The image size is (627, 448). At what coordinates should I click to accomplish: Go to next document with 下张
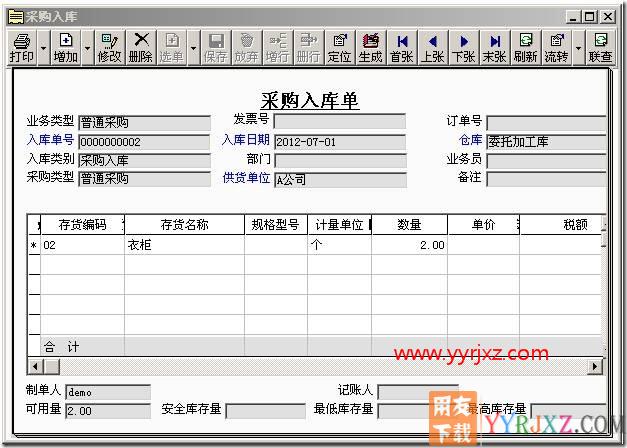[x=464, y=48]
